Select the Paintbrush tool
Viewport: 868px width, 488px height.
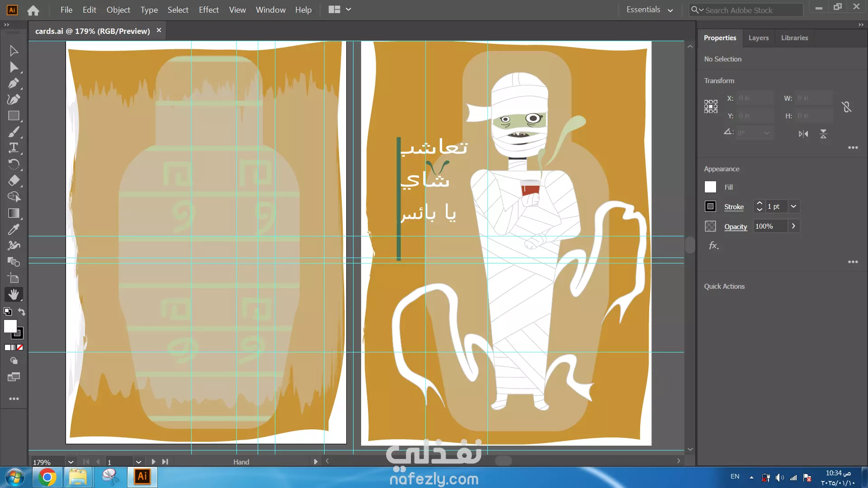[14, 132]
